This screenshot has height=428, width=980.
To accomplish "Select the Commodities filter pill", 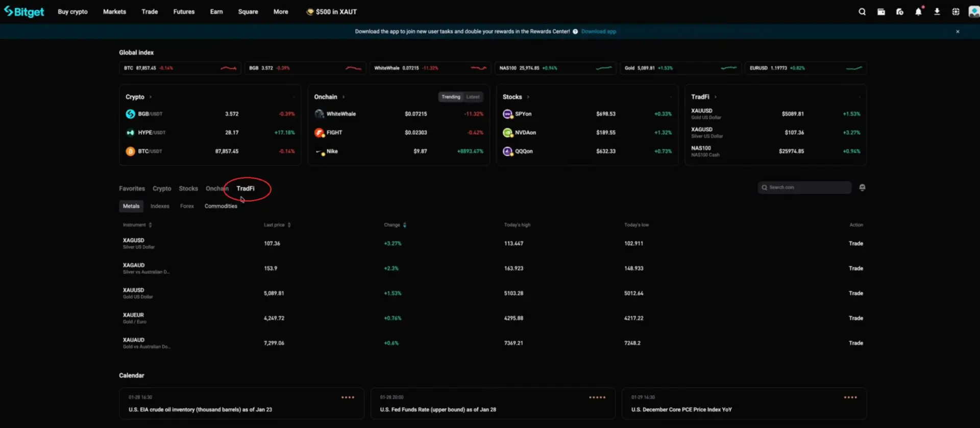I will pyautogui.click(x=221, y=206).
